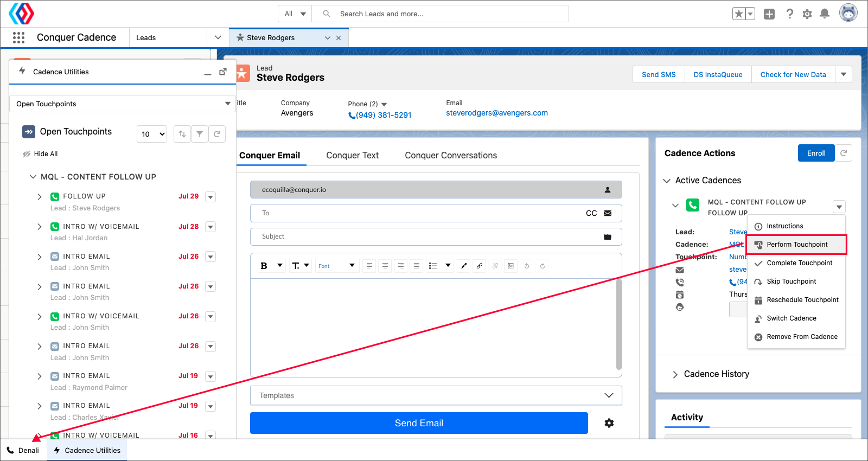Choose Switch Cadence from menu

click(796, 318)
